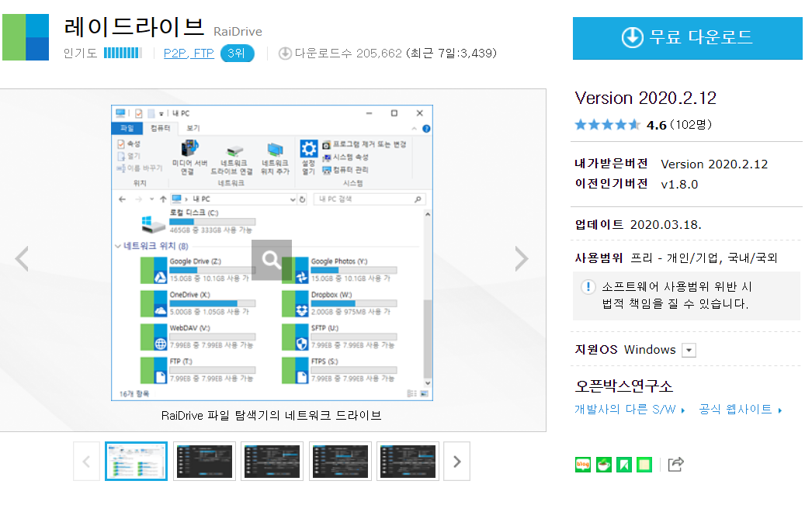Open the 지원OS Windows dropdown arrow
This screenshot has width=812, height=512.
(689, 351)
